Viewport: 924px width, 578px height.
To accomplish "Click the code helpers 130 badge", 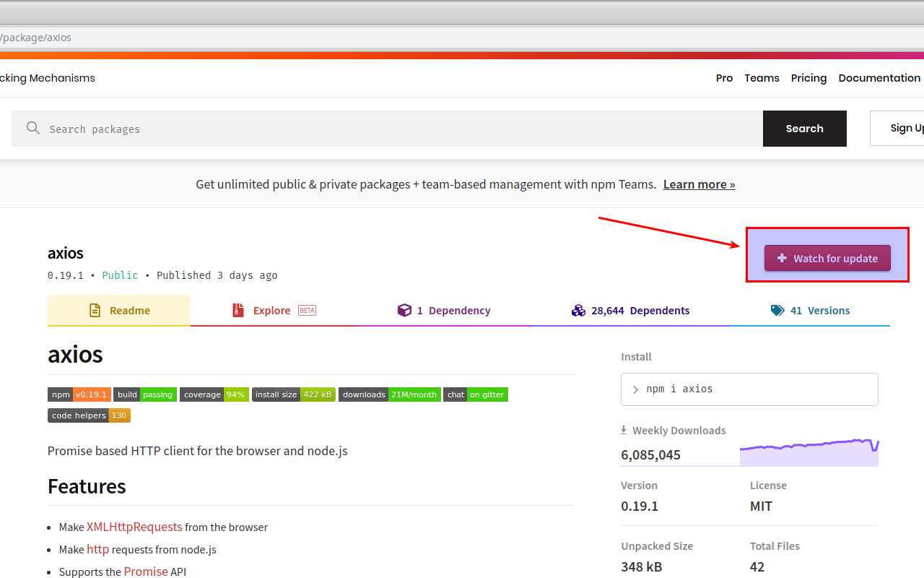I will click(x=89, y=415).
